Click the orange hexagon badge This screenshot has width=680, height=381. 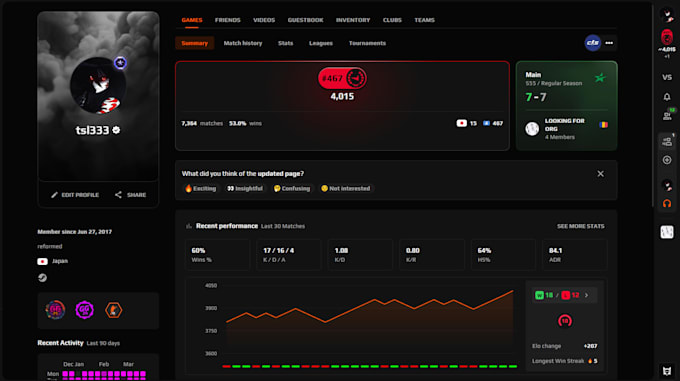point(114,310)
